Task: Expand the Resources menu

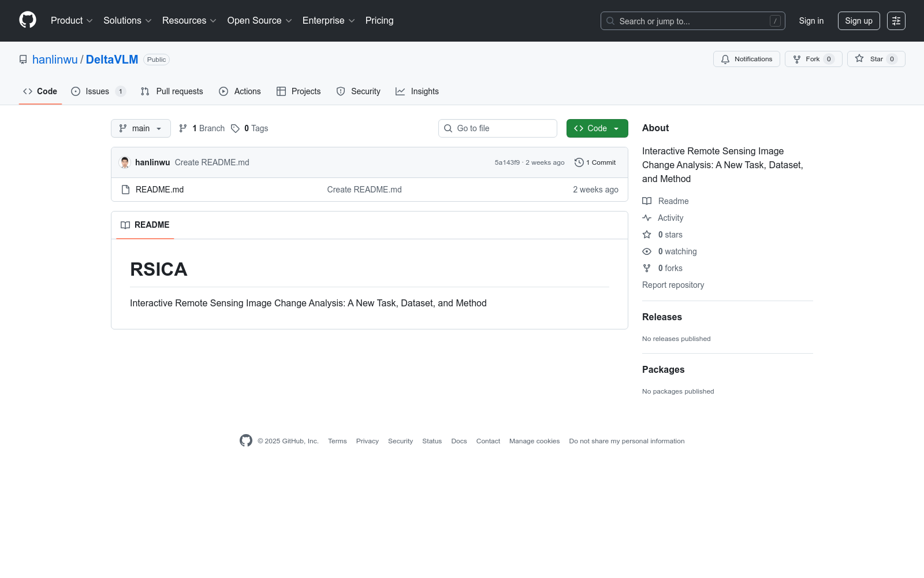Action: coord(189,20)
